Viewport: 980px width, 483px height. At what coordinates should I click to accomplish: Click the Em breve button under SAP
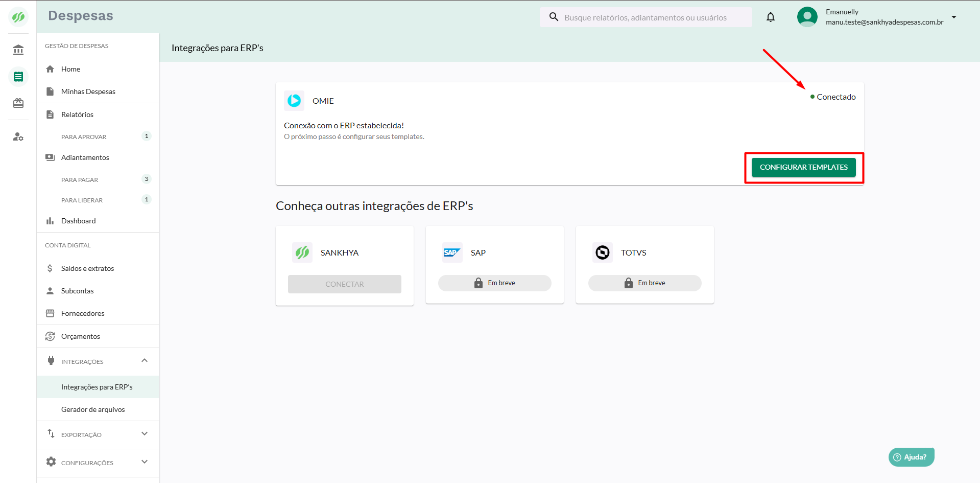pos(495,283)
